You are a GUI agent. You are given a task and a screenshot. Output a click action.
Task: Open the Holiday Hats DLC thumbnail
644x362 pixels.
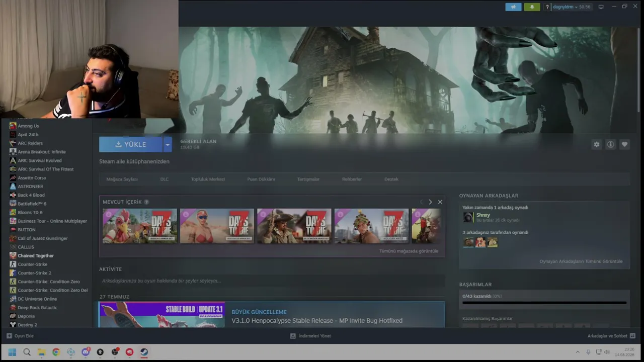click(371, 226)
